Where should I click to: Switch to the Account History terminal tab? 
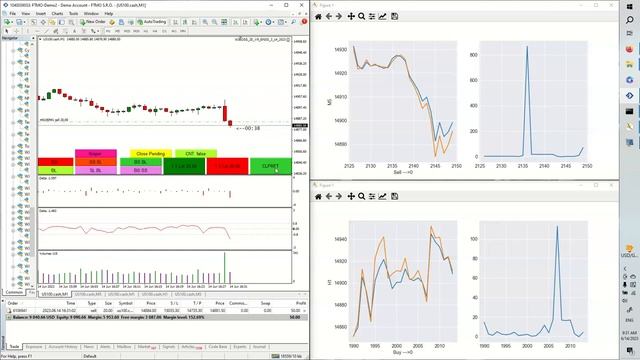[x=62, y=347]
